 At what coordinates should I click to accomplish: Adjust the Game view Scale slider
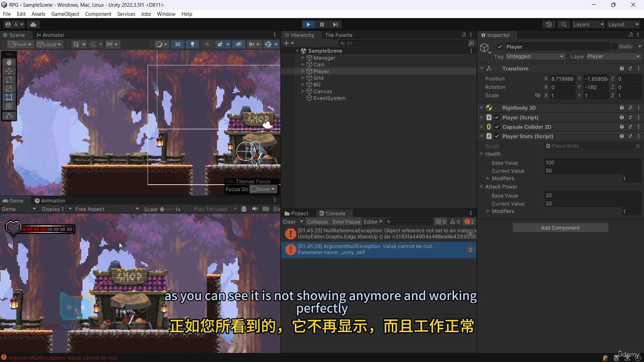click(165, 209)
